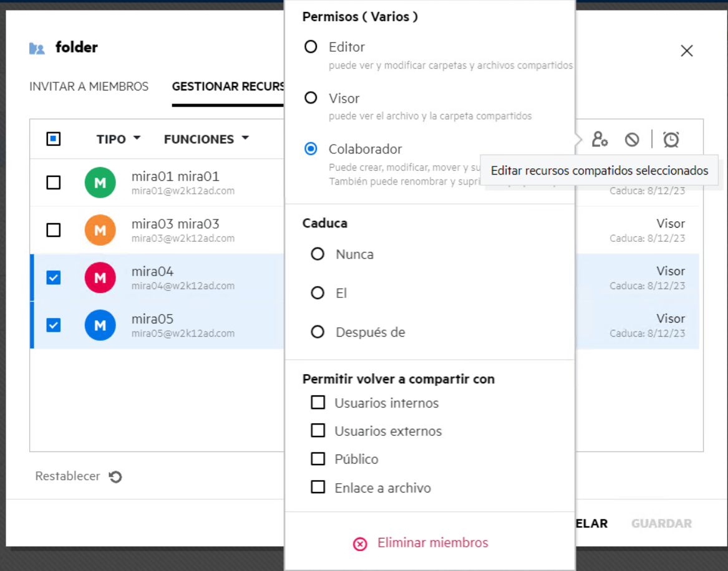Click the stop sharing prohibited icon
The image size is (728, 571).
pos(632,139)
